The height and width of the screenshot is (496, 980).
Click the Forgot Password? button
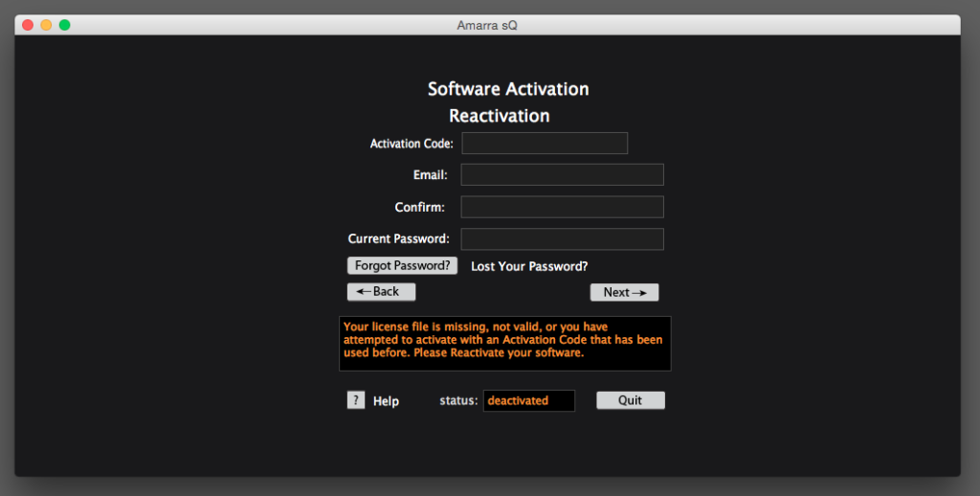coord(403,266)
